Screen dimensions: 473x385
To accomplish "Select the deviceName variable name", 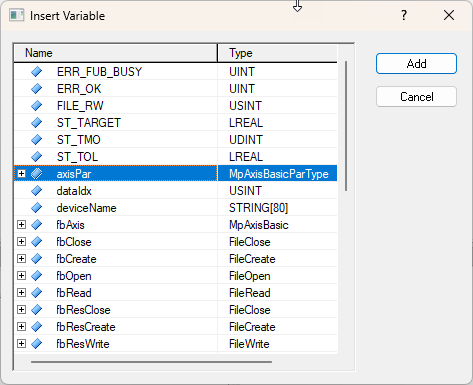I will pyautogui.click(x=86, y=208).
